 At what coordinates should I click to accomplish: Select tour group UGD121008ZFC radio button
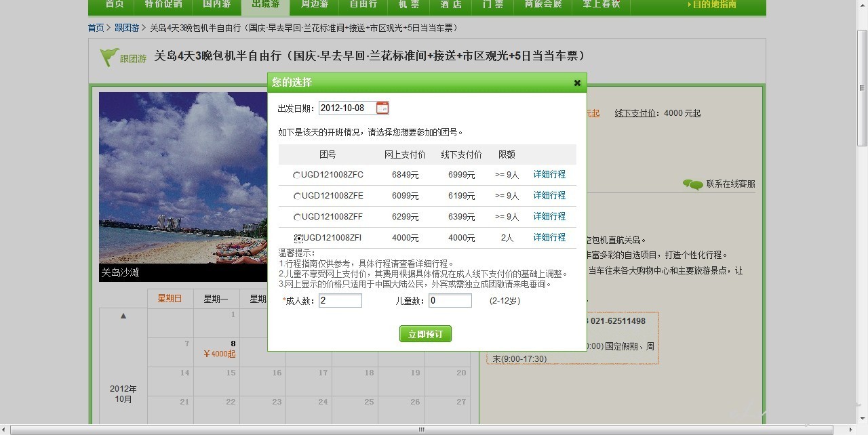click(x=297, y=175)
